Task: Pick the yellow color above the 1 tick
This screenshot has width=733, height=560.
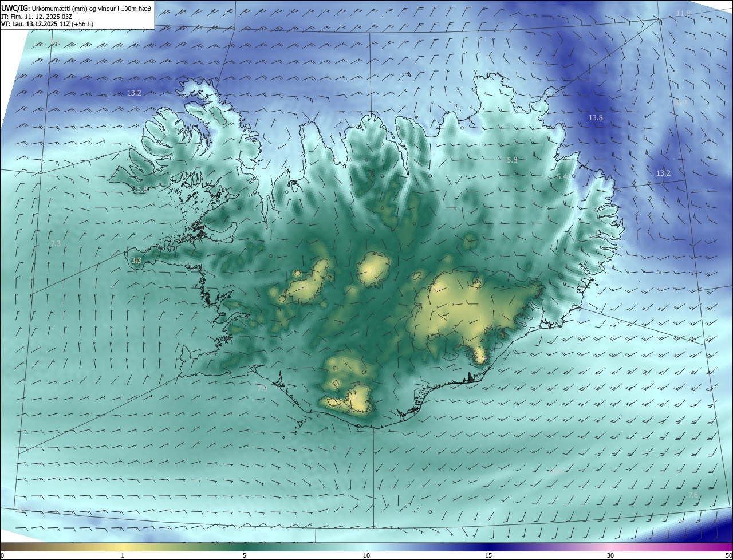Action: [123, 547]
